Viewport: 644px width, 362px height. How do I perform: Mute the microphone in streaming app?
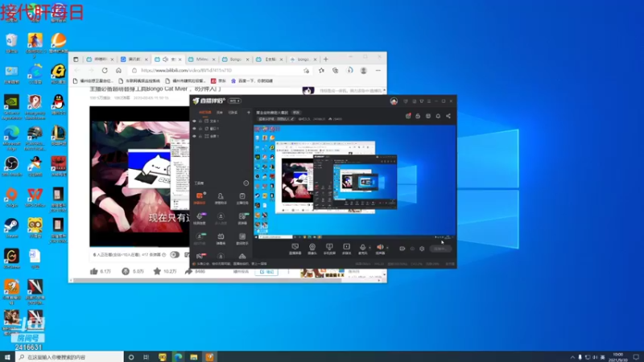(x=363, y=248)
